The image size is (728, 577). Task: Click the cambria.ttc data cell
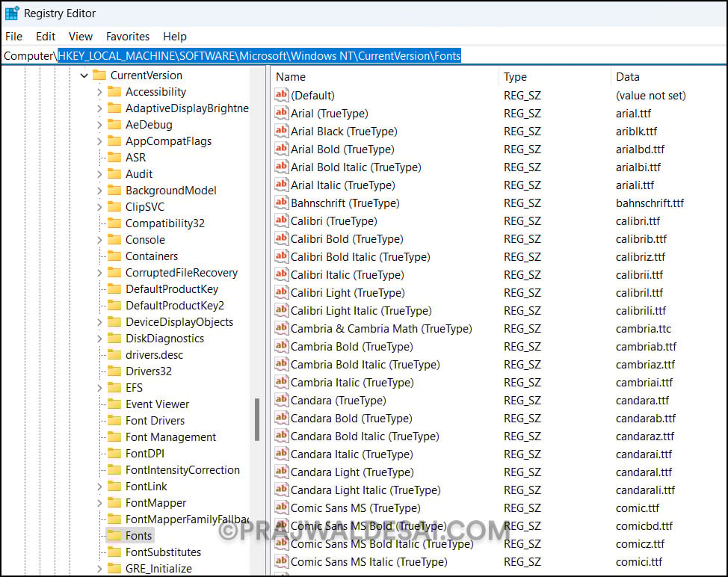pyautogui.click(x=643, y=329)
